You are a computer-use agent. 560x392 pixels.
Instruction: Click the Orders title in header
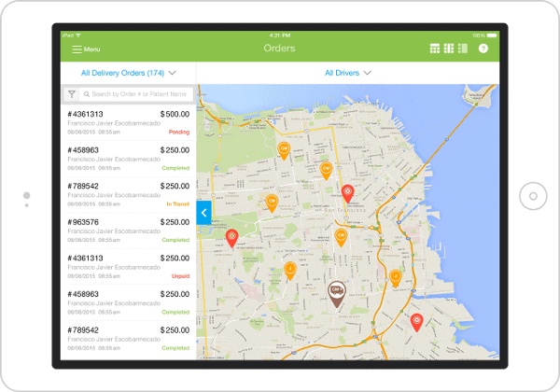(x=279, y=49)
